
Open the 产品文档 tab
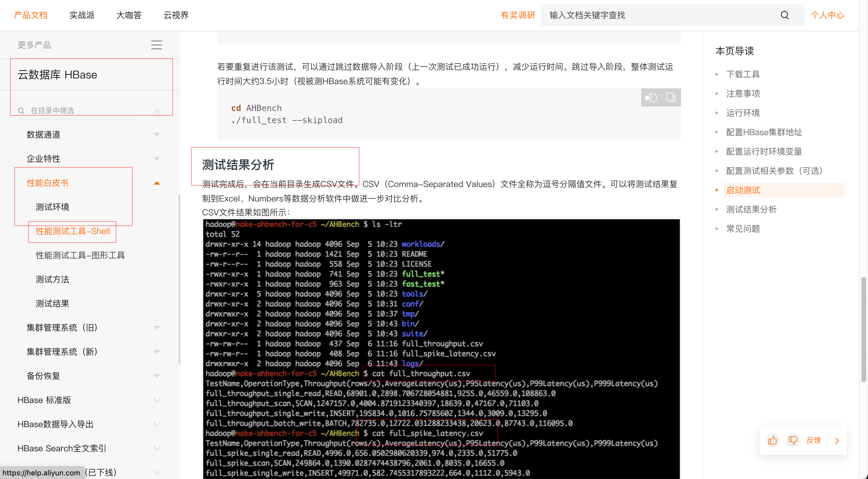tap(31, 15)
